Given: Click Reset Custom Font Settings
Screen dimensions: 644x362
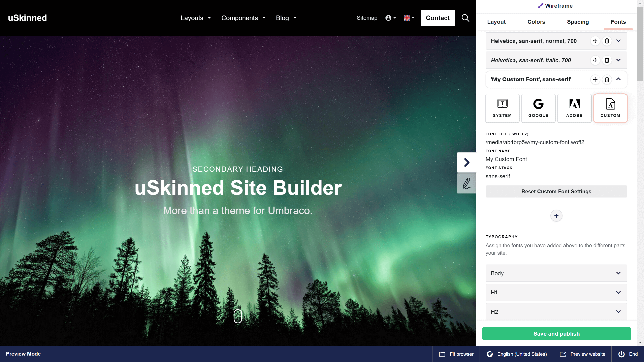Looking at the screenshot, I should click(x=556, y=191).
